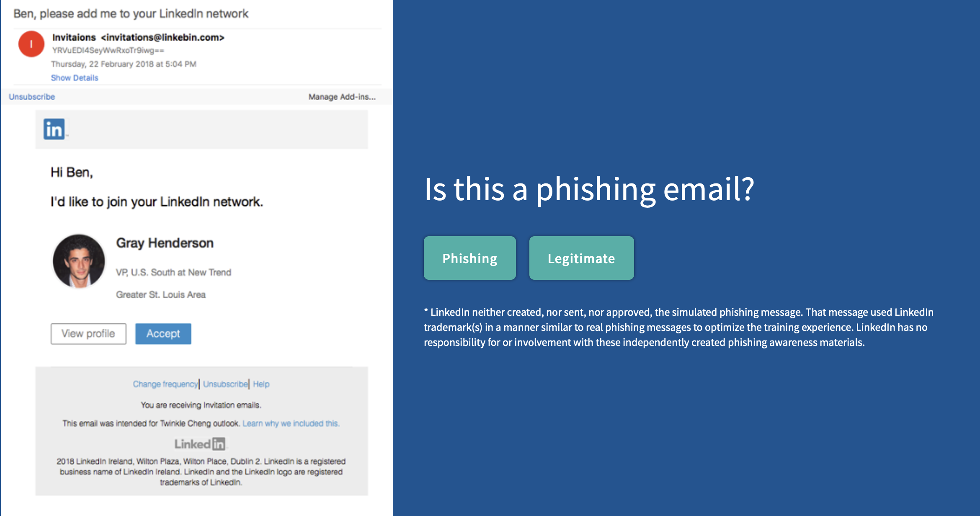Click the sender address invitations@linkebin.com
Screen dimensions: 980x516
tap(162, 37)
